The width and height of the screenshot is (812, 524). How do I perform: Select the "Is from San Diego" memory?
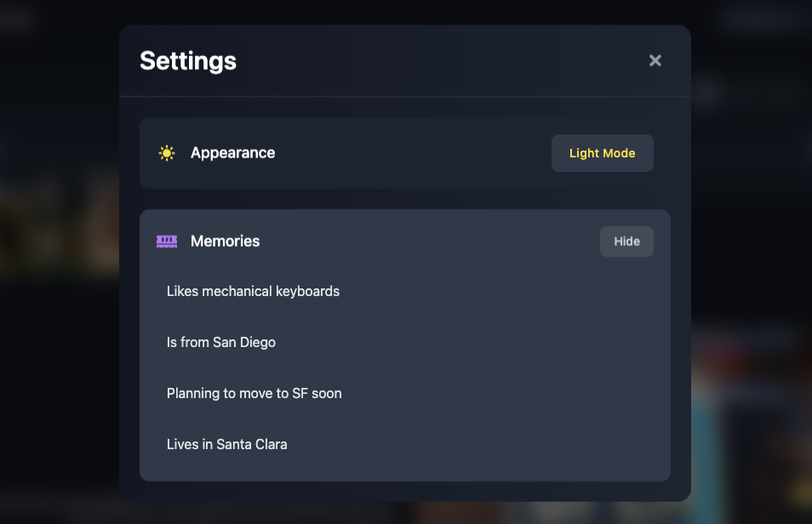point(221,342)
